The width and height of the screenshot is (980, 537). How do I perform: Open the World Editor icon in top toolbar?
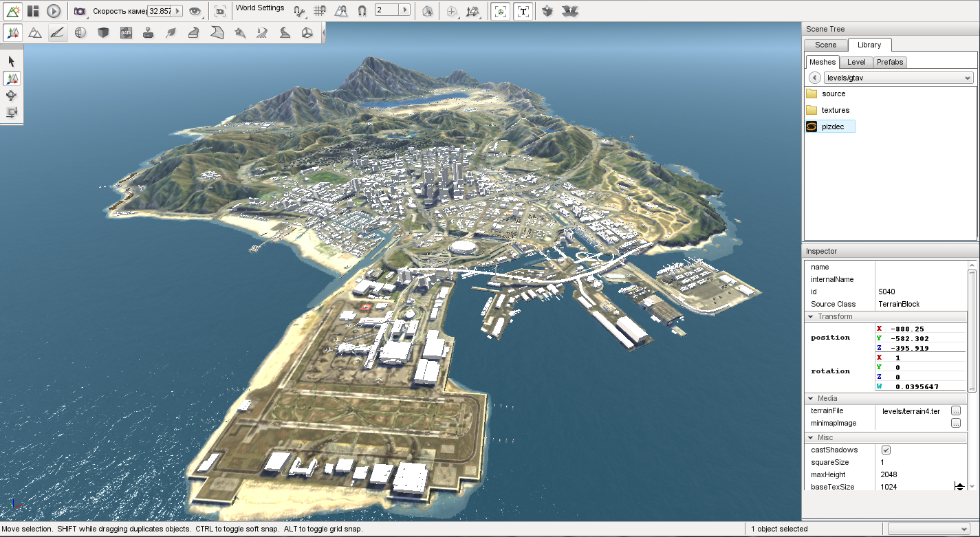pyautogui.click(x=13, y=11)
